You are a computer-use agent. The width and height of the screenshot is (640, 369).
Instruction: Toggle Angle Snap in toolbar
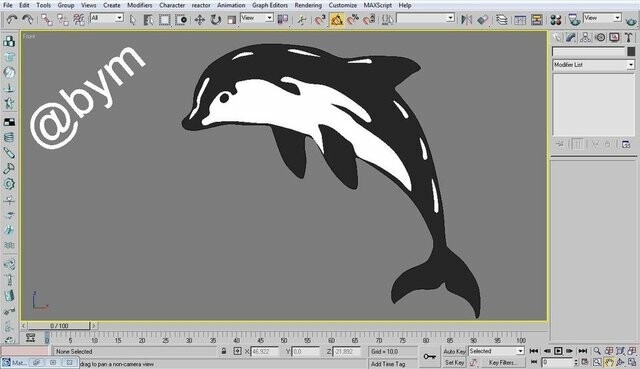coord(337,20)
